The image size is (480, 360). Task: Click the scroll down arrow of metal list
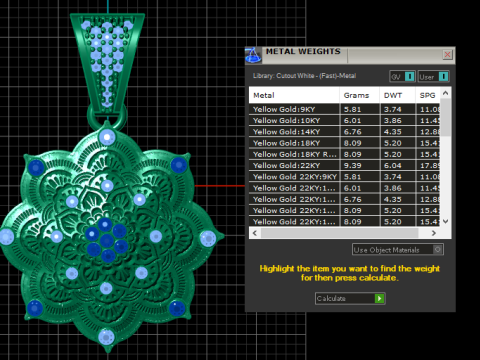pos(446,221)
